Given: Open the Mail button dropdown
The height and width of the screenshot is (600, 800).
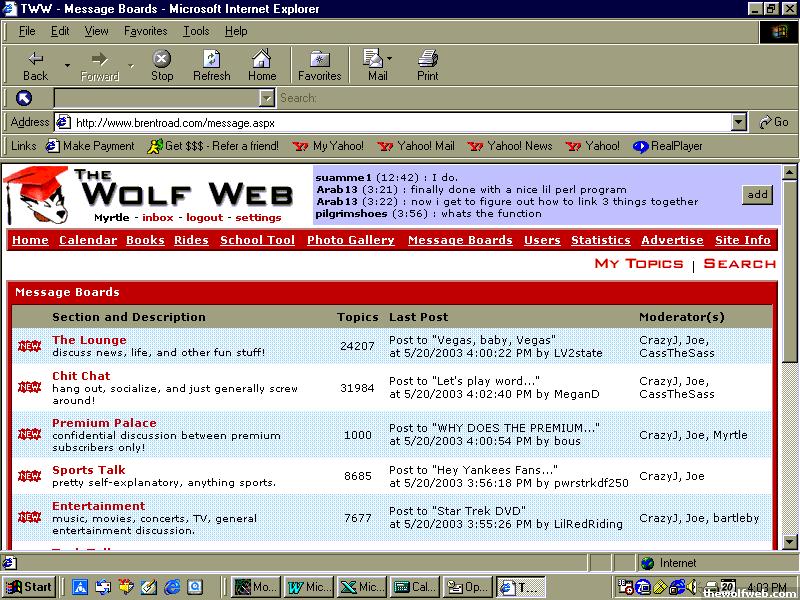Looking at the screenshot, I should [390, 59].
